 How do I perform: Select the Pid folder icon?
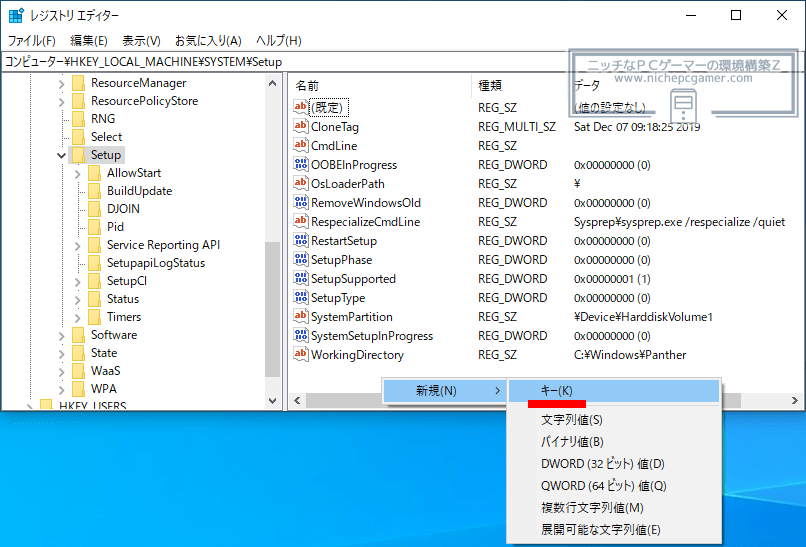click(95, 227)
